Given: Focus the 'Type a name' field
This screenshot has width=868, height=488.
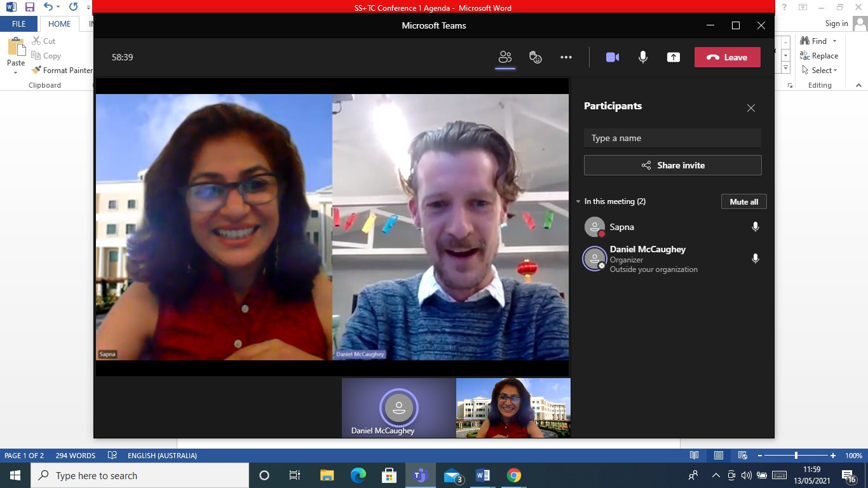Looking at the screenshot, I should (x=672, y=138).
